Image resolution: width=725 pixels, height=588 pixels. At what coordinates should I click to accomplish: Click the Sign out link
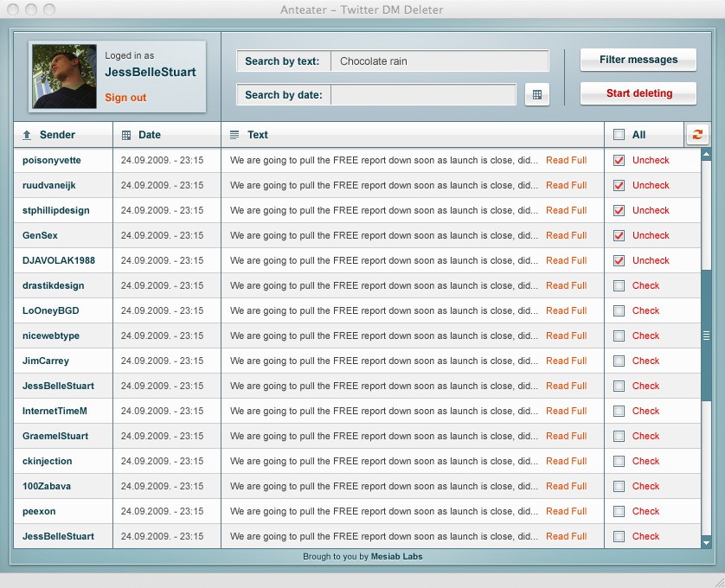pyautogui.click(x=125, y=98)
